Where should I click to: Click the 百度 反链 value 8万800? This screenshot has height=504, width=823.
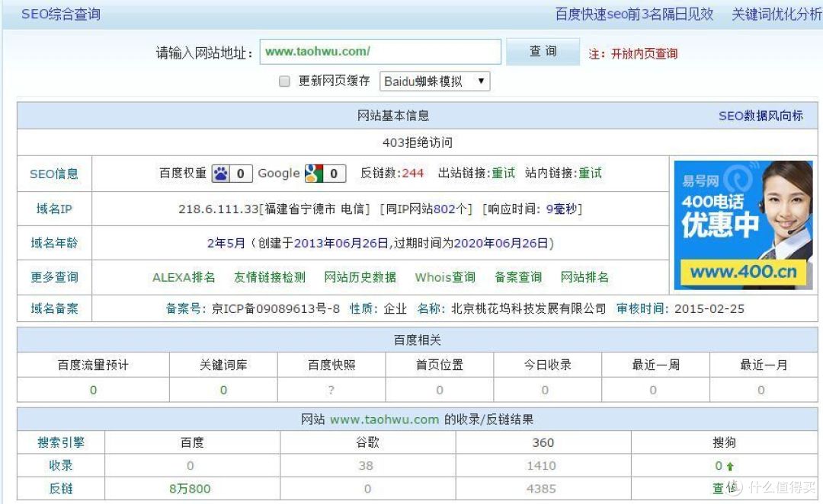click(x=190, y=489)
